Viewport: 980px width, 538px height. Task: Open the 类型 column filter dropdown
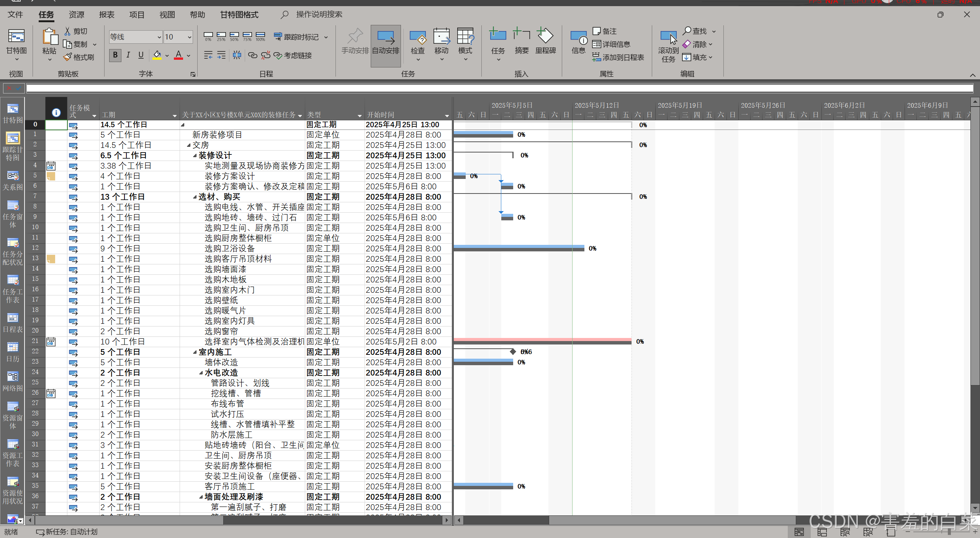click(359, 116)
